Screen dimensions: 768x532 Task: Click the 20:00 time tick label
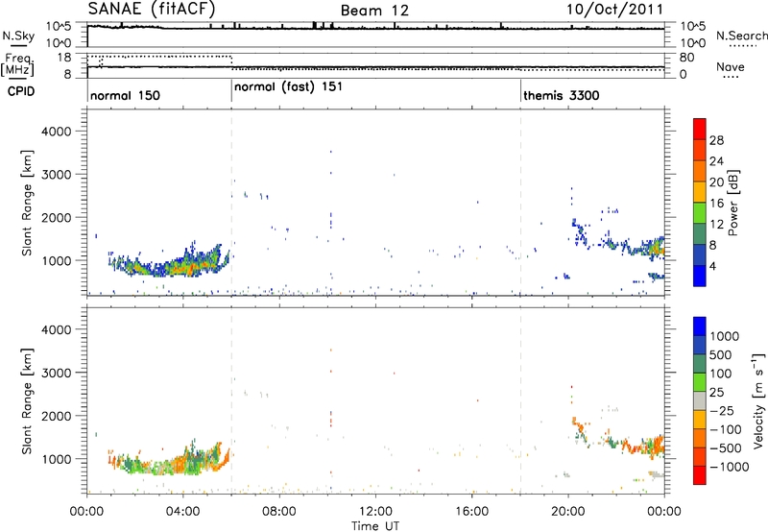click(567, 512)
